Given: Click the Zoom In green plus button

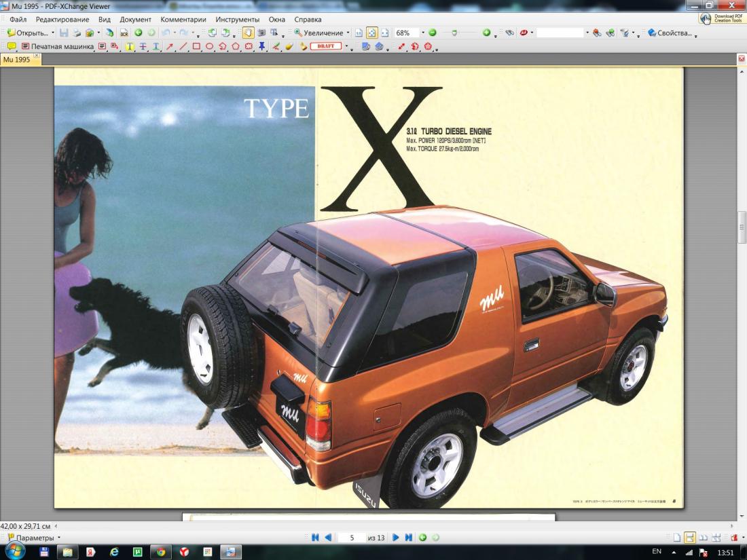Looking at the screenshot, I should click(486, 33).
